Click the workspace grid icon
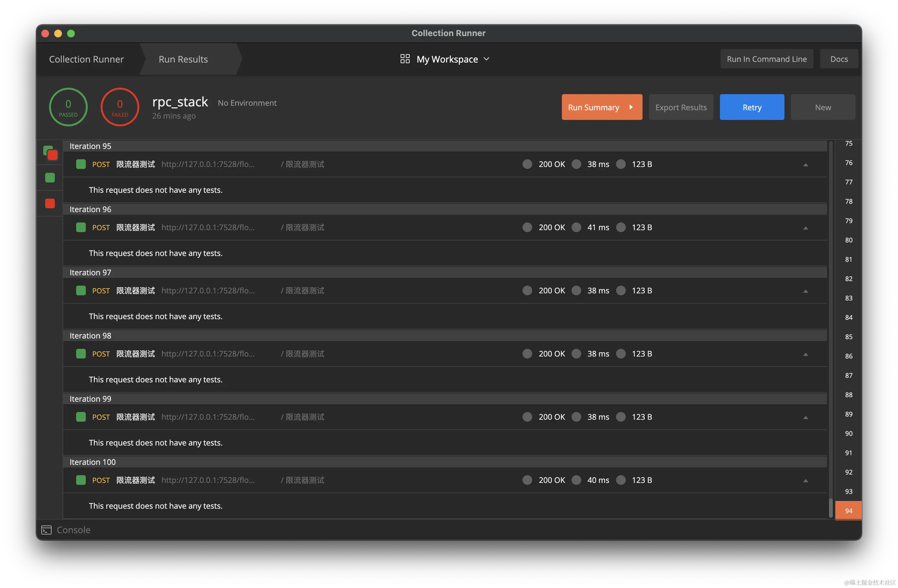 pos(405,59)
